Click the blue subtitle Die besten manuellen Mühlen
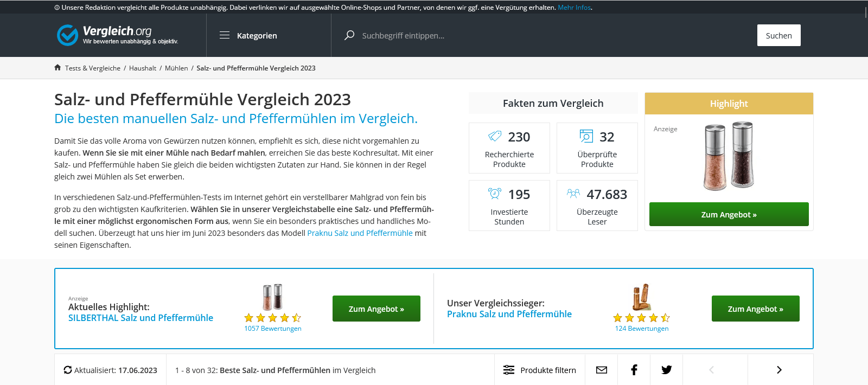This screenshot has width=868, height=385. coord(236,118)
